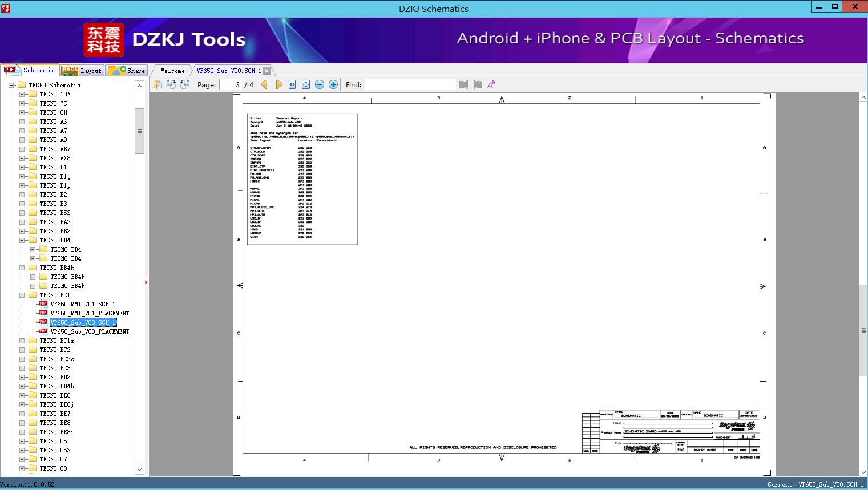Click the PADS icon on the Layout tab

click(x=70, y=71)
